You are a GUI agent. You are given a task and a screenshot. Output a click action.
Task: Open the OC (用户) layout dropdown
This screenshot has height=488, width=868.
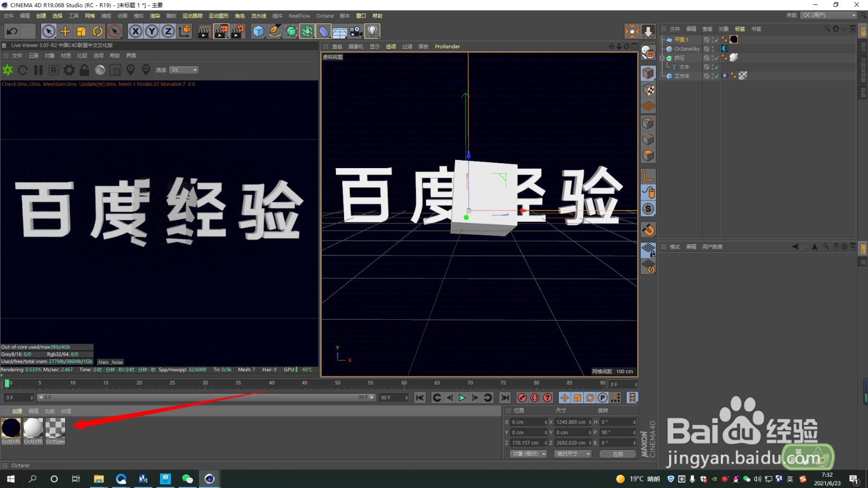[828, 15]
